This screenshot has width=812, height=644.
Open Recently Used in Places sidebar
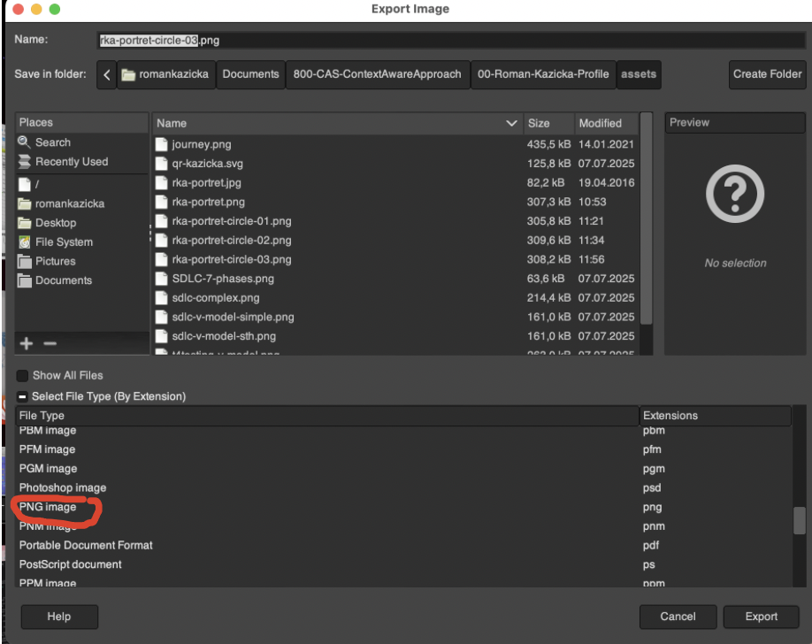click(71, 162)
